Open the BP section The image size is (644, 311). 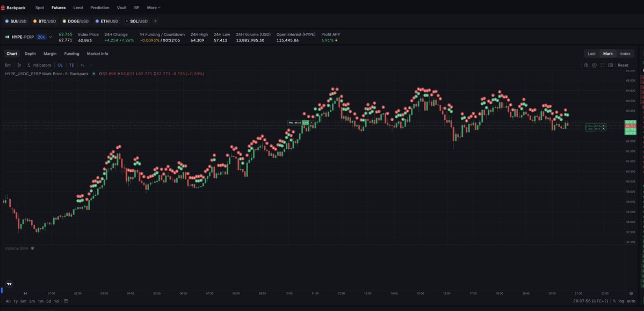[137, 8]
